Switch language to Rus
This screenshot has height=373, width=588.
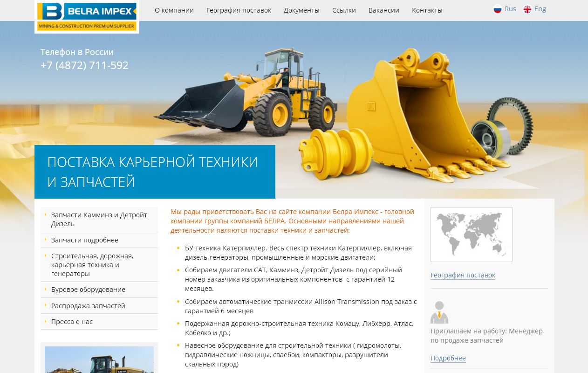(x=510, y=9)
